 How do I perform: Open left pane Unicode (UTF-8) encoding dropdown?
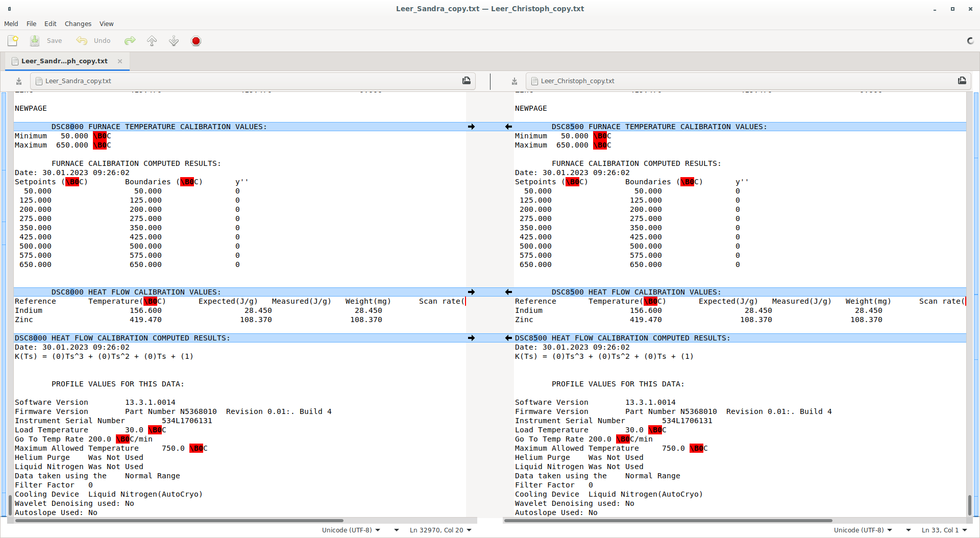tap(351, 530)
